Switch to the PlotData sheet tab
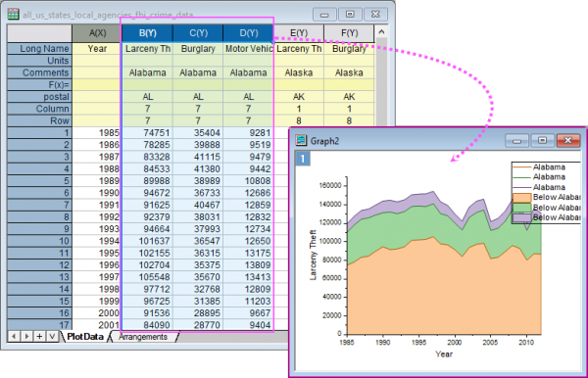 click(85, 337)
